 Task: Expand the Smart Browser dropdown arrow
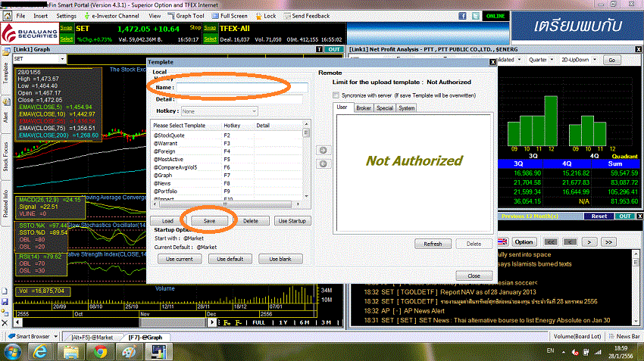coord(56,336)
